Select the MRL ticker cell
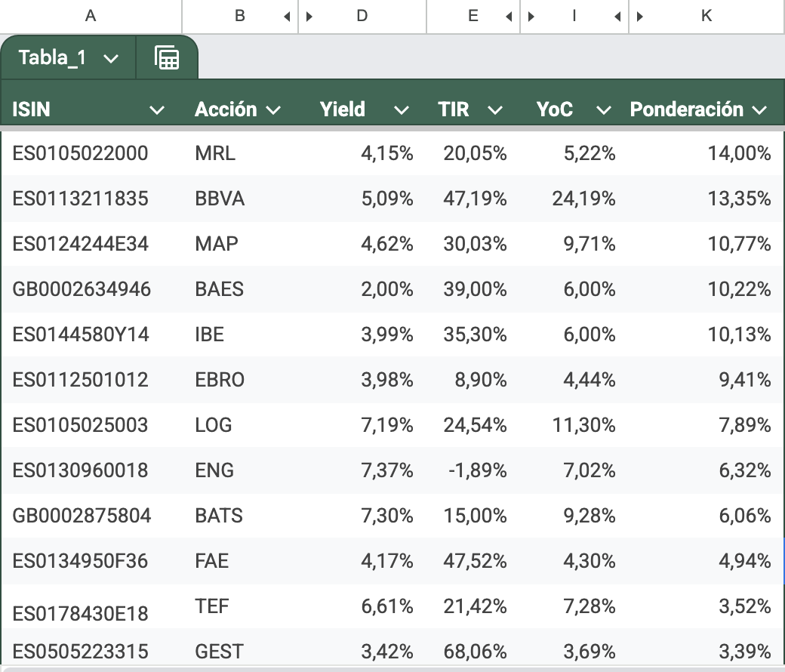Viewport: 785px width, 672px height. (240, 153)
